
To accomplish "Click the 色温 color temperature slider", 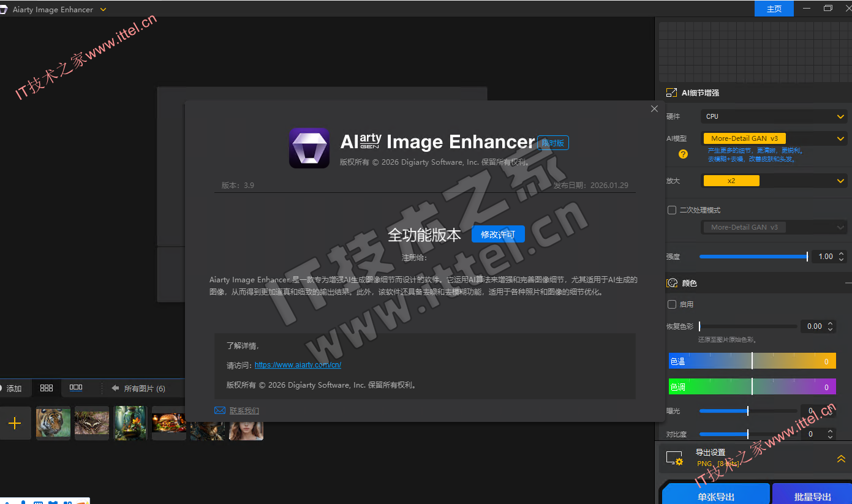I will click(x=752, y=361).
